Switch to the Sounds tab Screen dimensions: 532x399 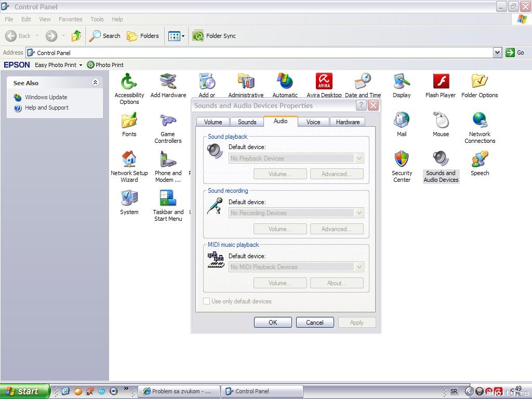tap(247, 122)
